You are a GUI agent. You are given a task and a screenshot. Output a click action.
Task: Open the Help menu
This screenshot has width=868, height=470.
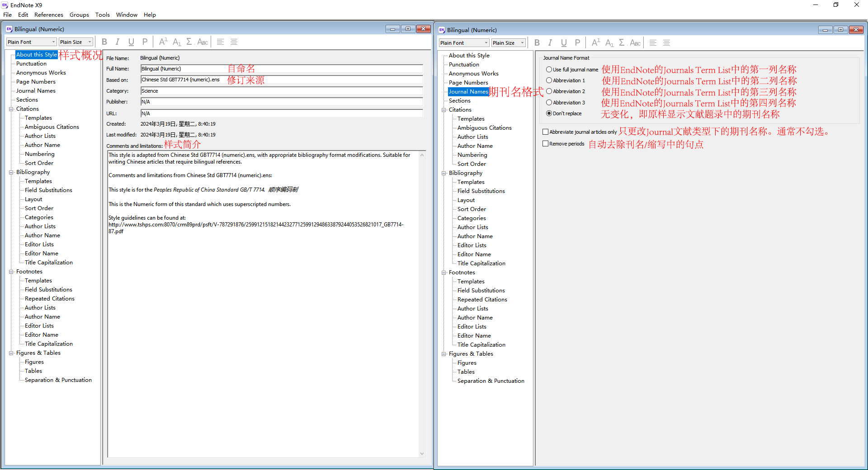[x=150, y=15]
